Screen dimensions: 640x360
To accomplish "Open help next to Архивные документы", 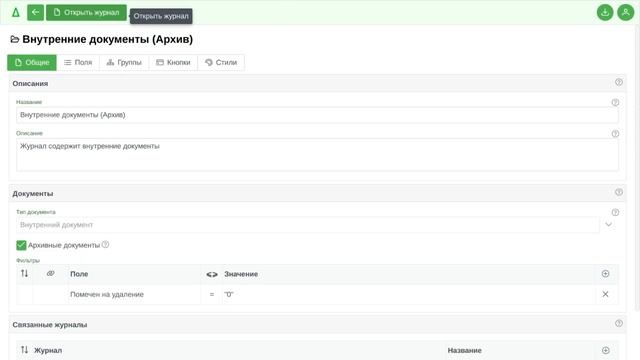I will pyautogui.click(x=105, y=244).
